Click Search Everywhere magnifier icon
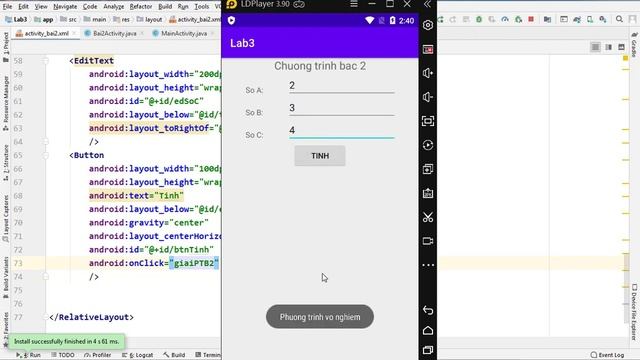The width and height of the screenshot is (640, 360). coord(619,19)
